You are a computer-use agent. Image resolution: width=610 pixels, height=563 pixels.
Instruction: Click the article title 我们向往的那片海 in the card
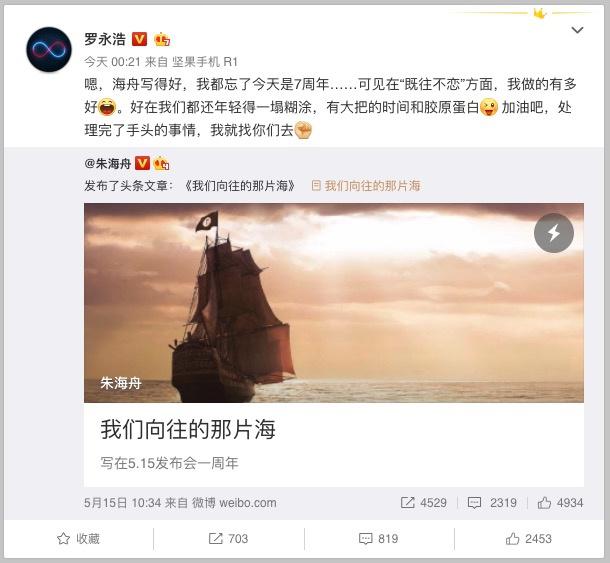pos(188,430)
